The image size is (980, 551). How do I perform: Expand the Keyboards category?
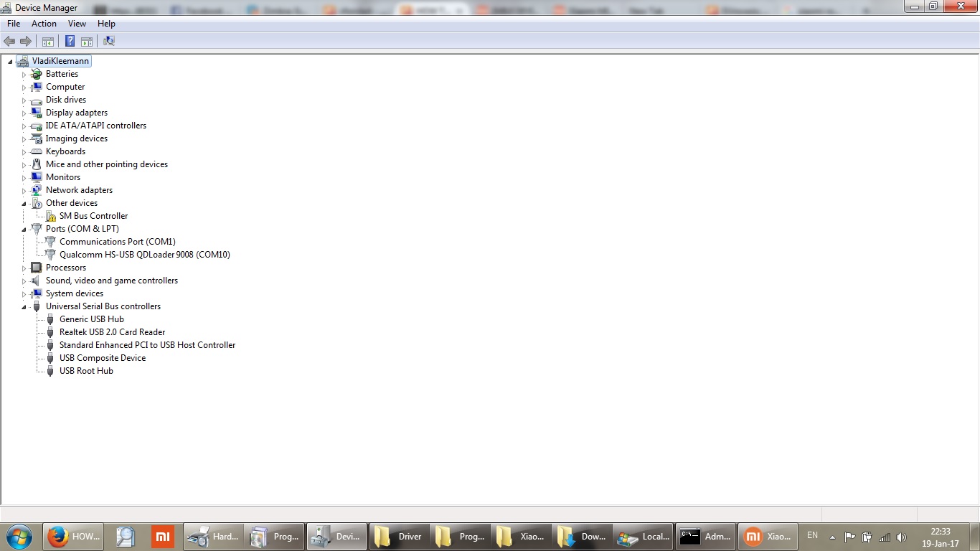24,152
